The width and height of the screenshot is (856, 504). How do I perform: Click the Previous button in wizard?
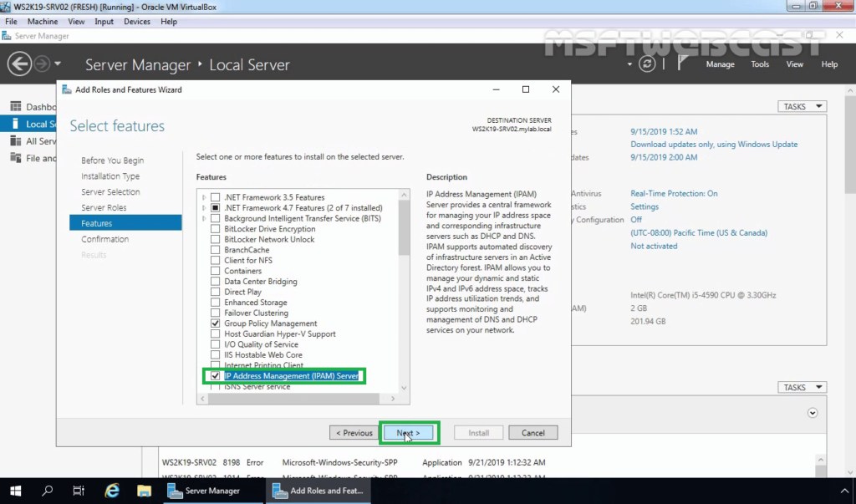pyautogui.click(x=354, y=433)
